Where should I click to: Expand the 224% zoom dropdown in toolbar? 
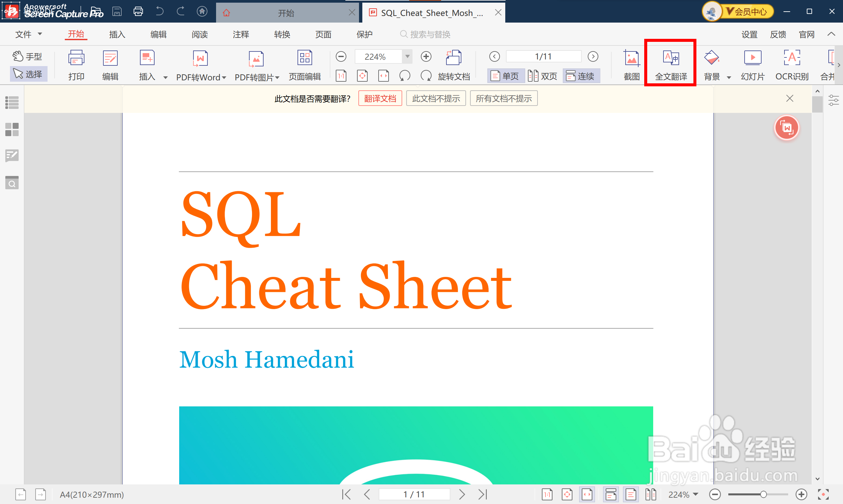tap(407, 56)
